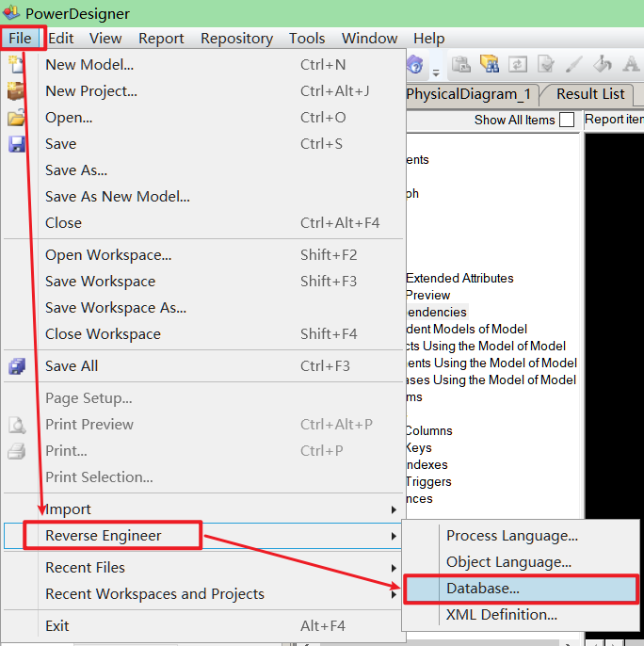
Task: Choose Process Language... from submenu
Action: click(521, 536)
